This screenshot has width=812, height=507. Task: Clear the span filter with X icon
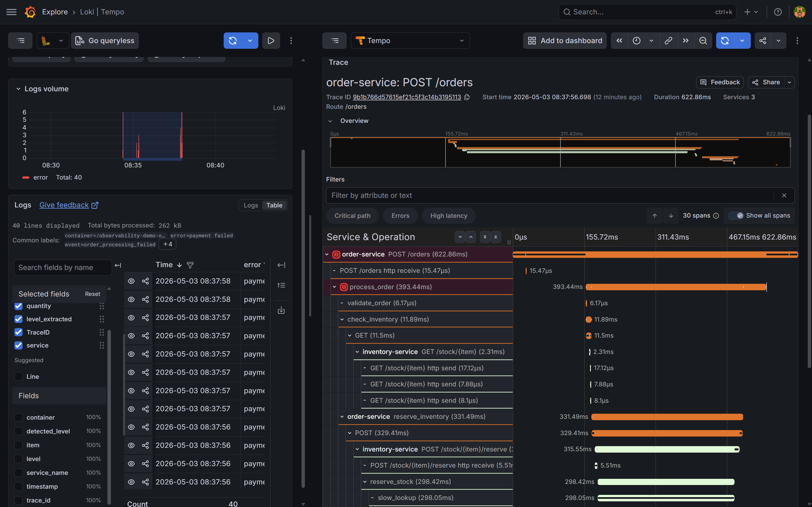(784, 196)
